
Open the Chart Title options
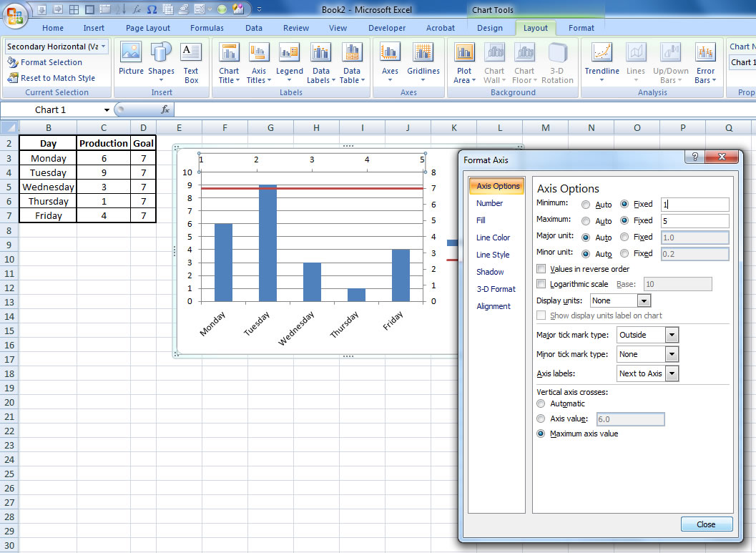pyautogui.click(x=229, y=63)
